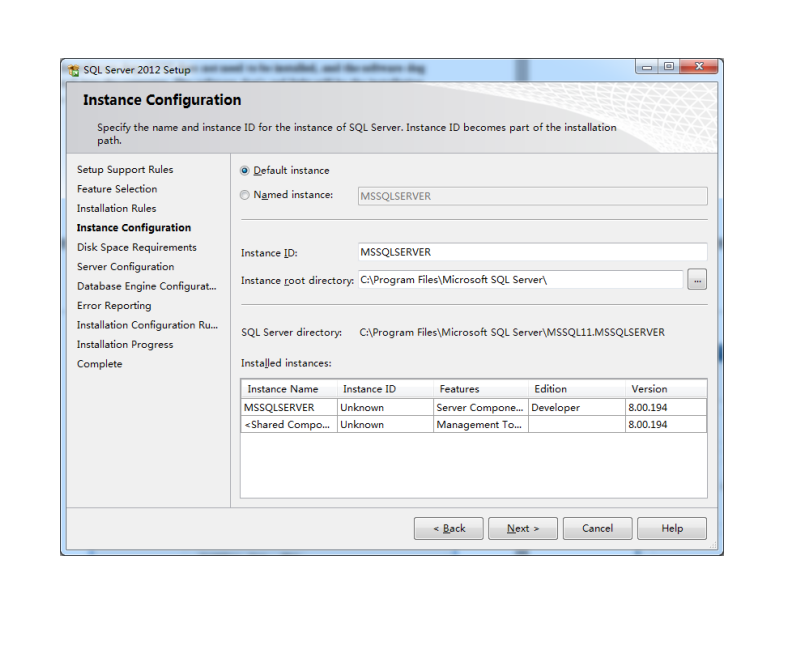Sort by Features column header

pyautogui.click(x=481, y=389)
